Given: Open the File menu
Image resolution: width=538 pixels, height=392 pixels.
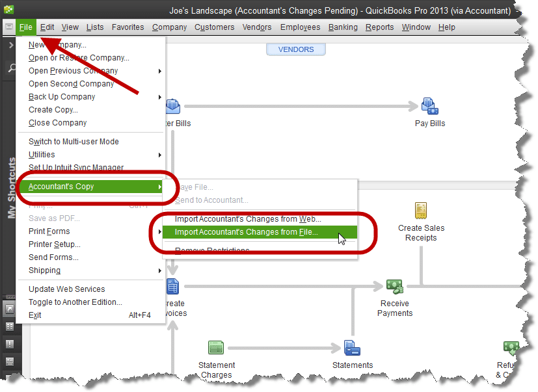Looking at the screenshot, I should click(26, 27).
